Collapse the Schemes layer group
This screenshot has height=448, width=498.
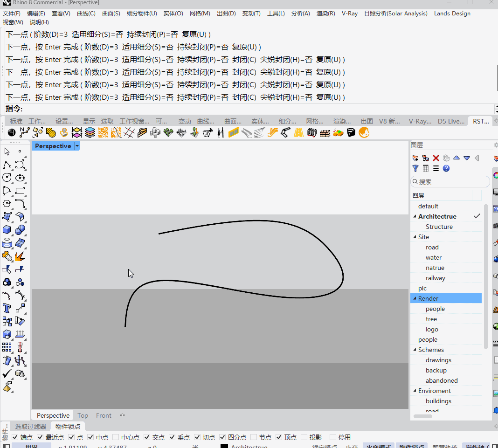(x=415, y=350)
